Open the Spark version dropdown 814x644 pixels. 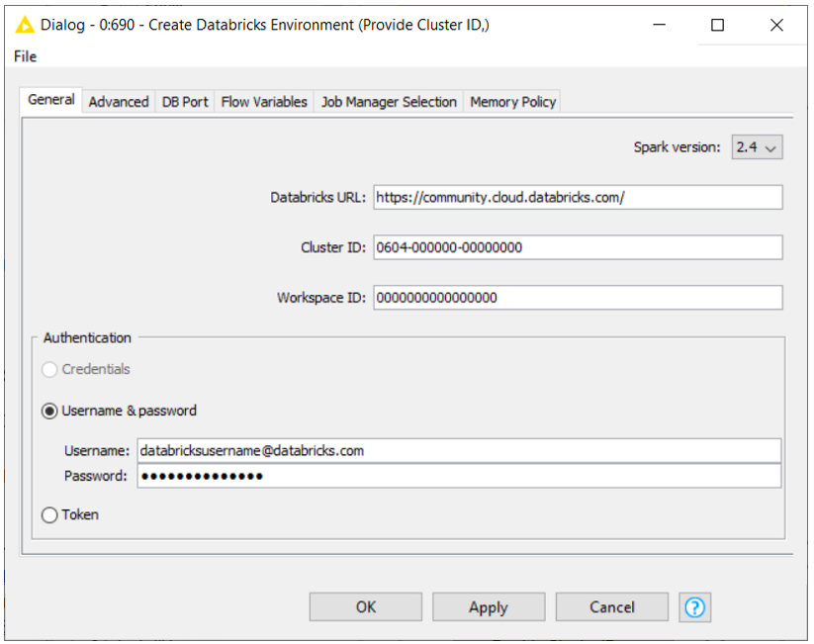coord(757,147)
